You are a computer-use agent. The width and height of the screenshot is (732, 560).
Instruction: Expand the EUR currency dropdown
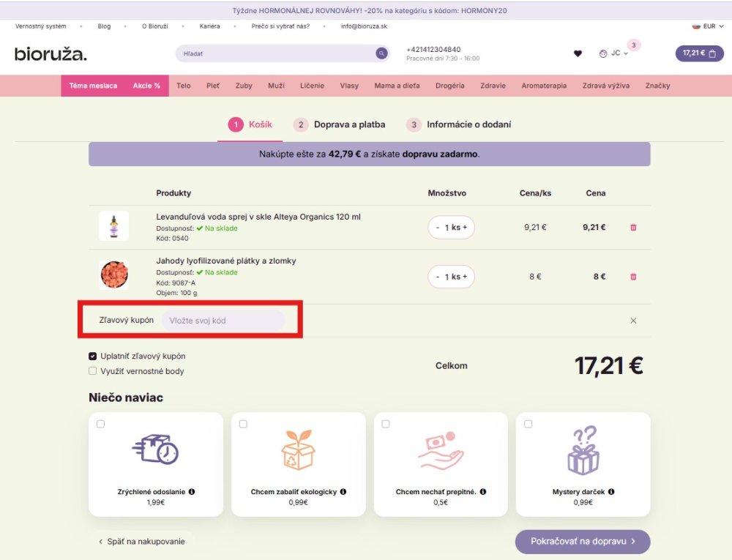709,26
